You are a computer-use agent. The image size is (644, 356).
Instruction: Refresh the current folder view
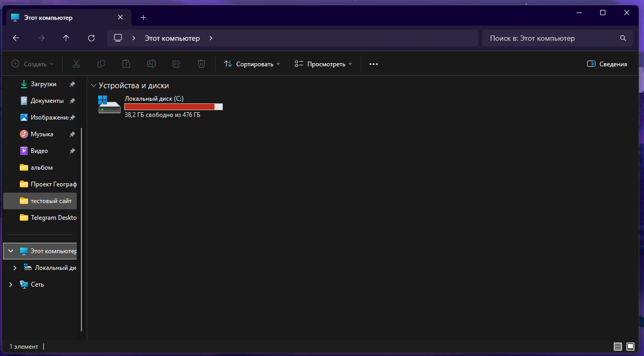pos(91,38)
